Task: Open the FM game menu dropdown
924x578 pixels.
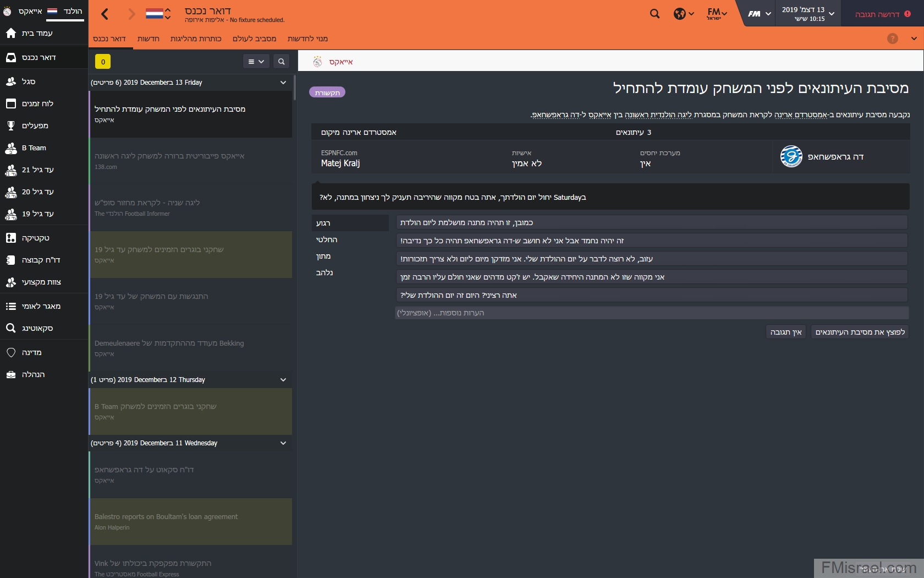Action: click(x=759, y=14)
